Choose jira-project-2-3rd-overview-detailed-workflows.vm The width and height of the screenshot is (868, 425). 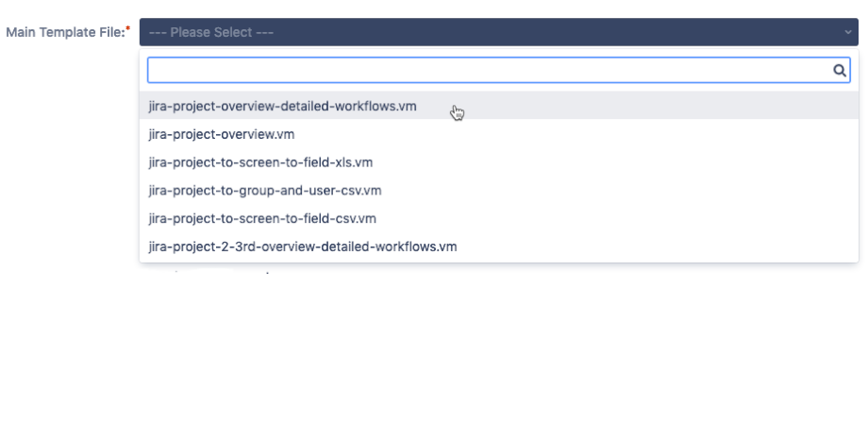tap(498, 246)
